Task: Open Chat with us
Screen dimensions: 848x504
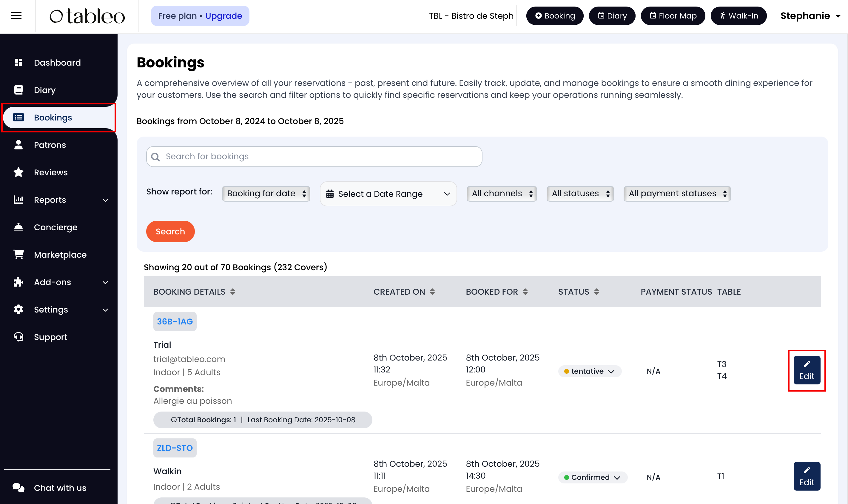Action: point(60,488)
